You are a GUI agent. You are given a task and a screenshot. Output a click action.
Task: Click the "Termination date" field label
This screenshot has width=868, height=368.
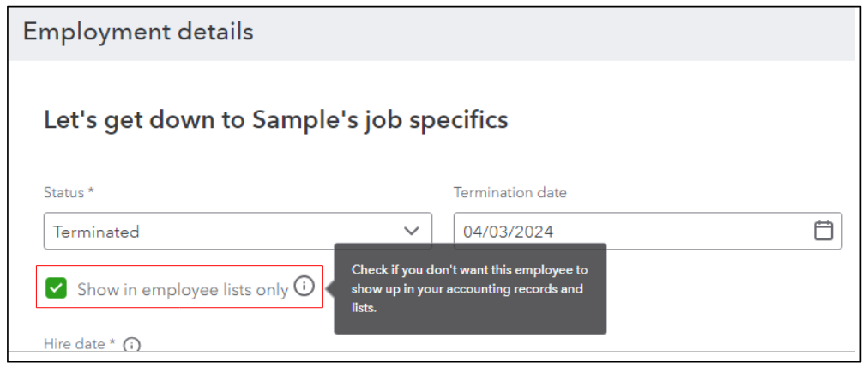(x=509, y=193)
